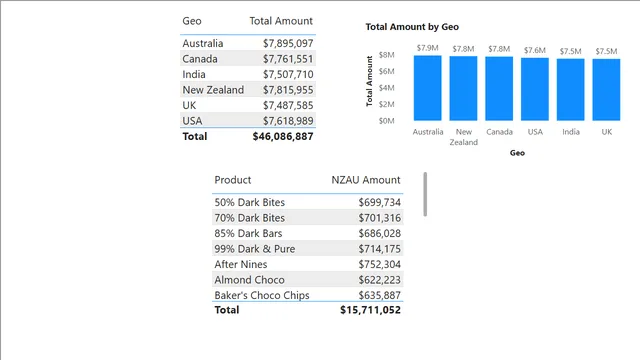Click the Geo x-axis title
The width and height of the screenshot is (640, 360).
point(517,153)
